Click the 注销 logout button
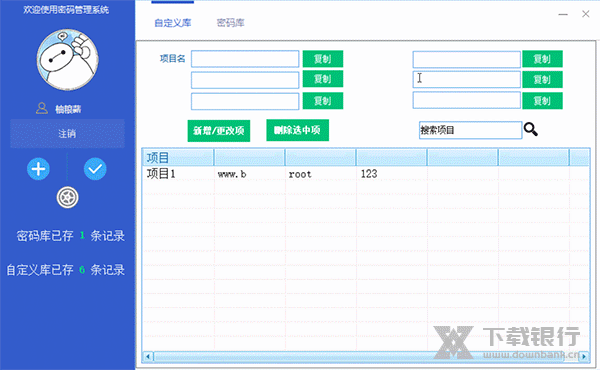 (x=67, y=134)
